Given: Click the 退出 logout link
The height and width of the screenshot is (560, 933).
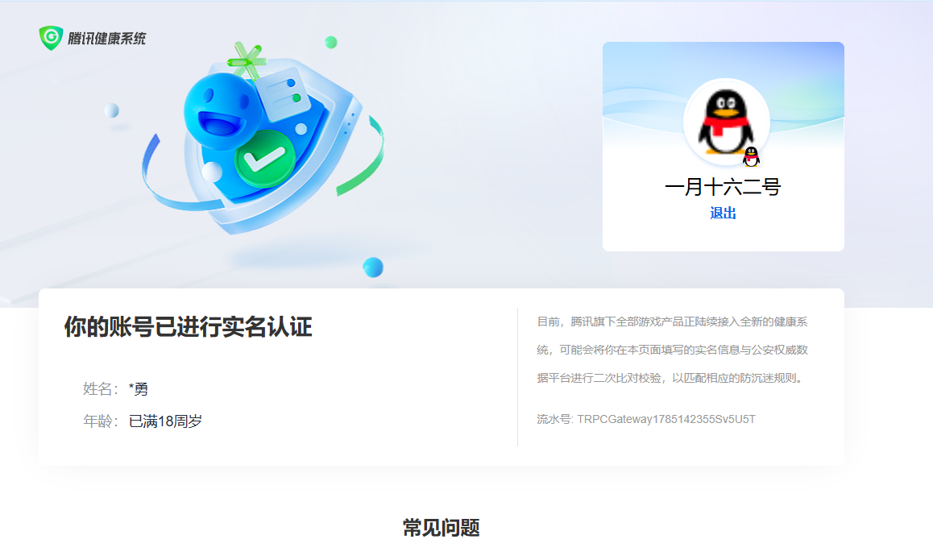Looking at the screenshot, I should 723,213.
